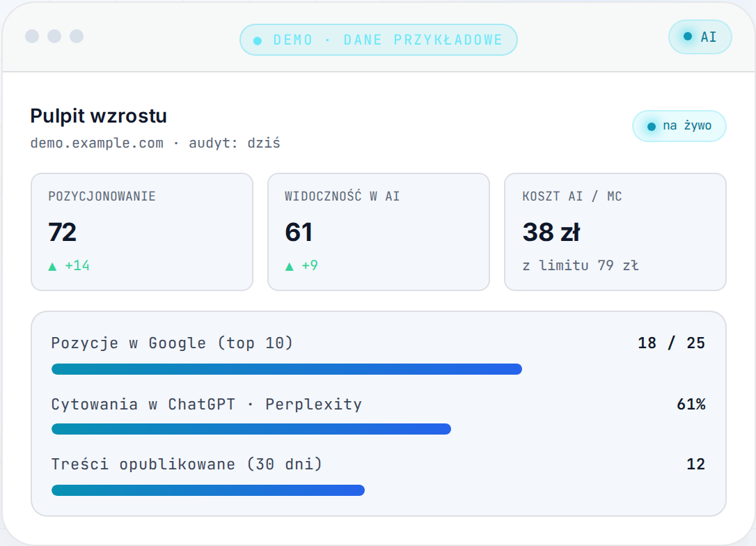The width and height of the screenshot is (756, 546).
Task: Open the Pozycjonowanie score card
Action: click(x=142, y=231)
